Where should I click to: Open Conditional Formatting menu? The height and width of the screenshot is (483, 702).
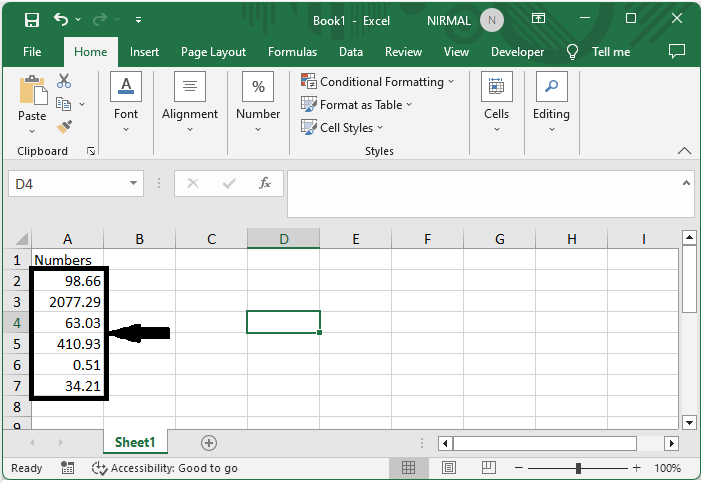(x=377, y=82)
